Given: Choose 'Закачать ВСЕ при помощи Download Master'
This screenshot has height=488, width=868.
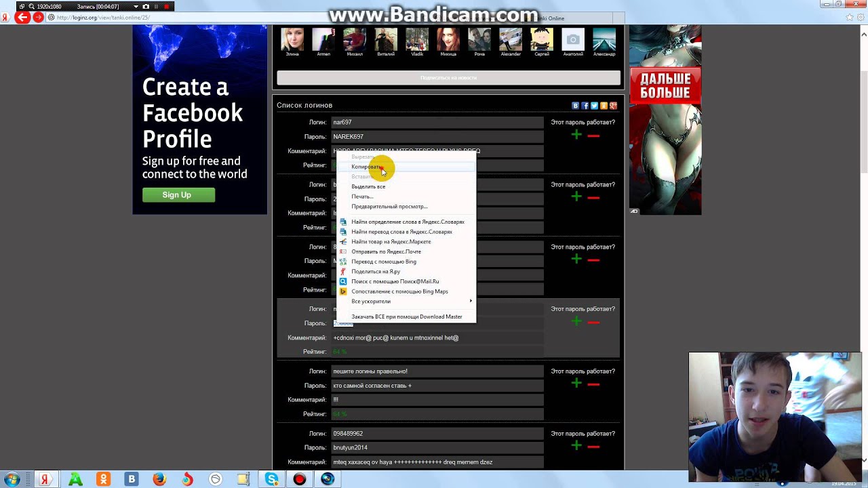Looking at the screenshot, I should click(407, 317).
